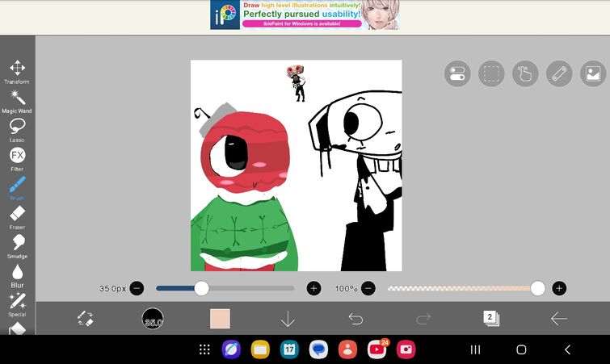Select the Smudge tool
The height and width of the screenshot is (364, 610).
(17, 247)
